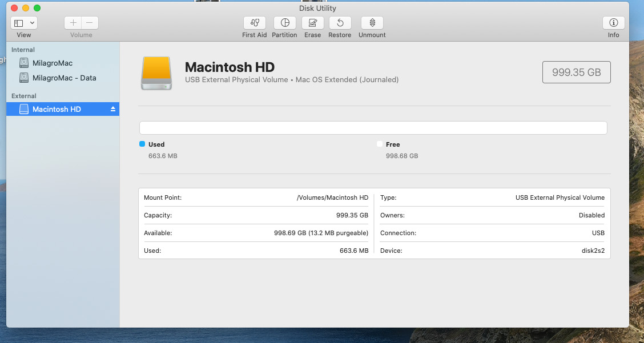644x343 pixels.
Task: Click the white Free legend swatch
Action: 380,144
